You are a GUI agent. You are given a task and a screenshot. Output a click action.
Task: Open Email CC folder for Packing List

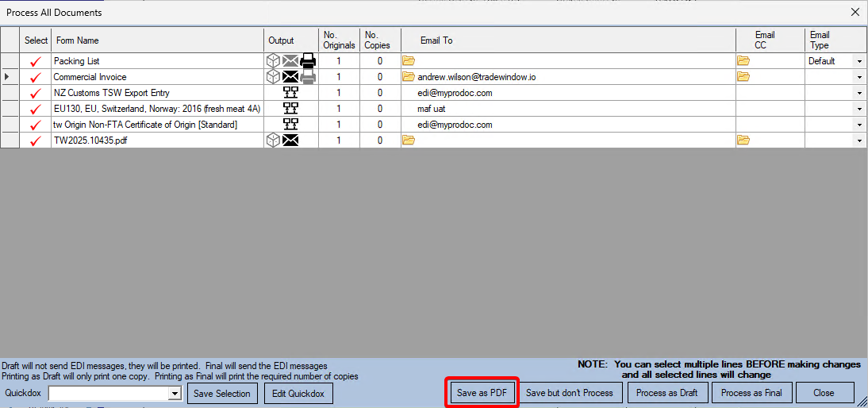[x=743, y=61]
